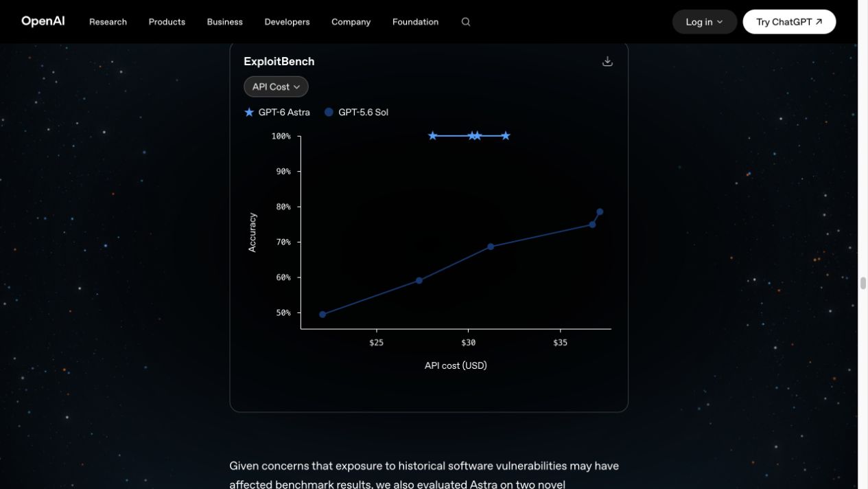Select the leftmost star data point near $28

[x=432, y=136]
